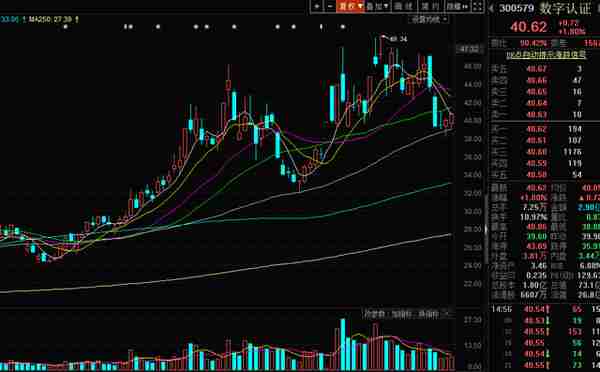Click the 隐藏 hide panel button

click(x=457, y=6)
